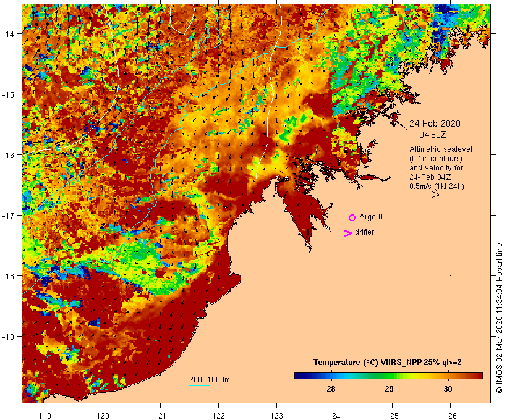The image size is (507, 420).
Task: Click longitude axis label 125
Action: coord(392,416)
